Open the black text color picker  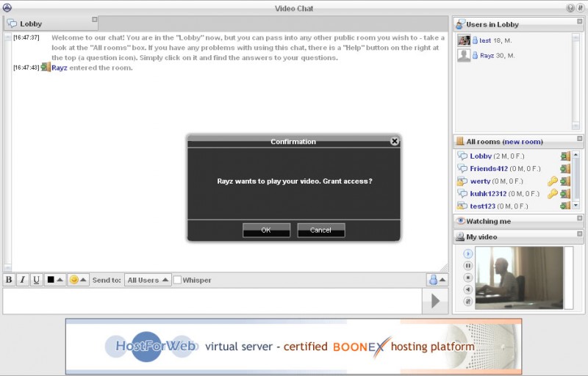pos(55,280)
